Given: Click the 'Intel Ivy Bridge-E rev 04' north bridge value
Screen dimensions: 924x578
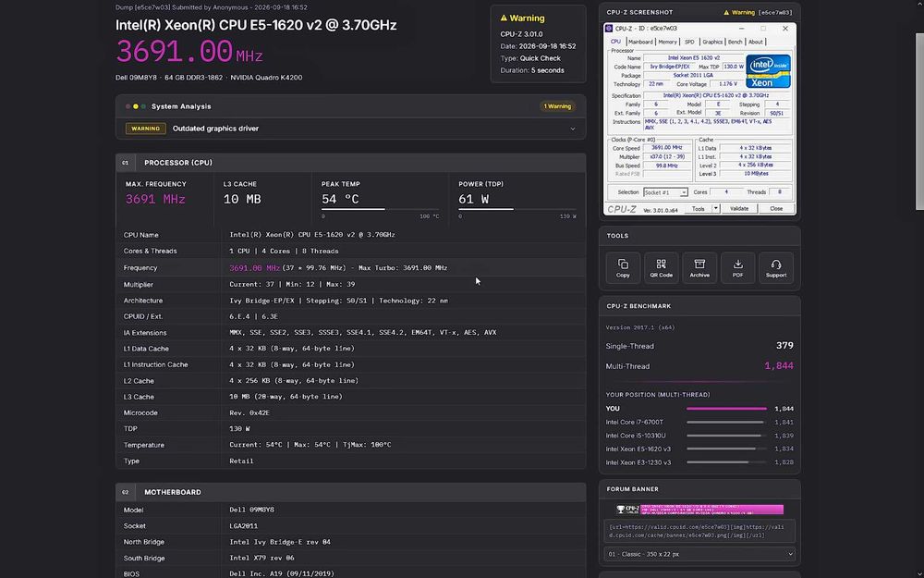Looking at the screenshot, I should (x=280, y=542).
